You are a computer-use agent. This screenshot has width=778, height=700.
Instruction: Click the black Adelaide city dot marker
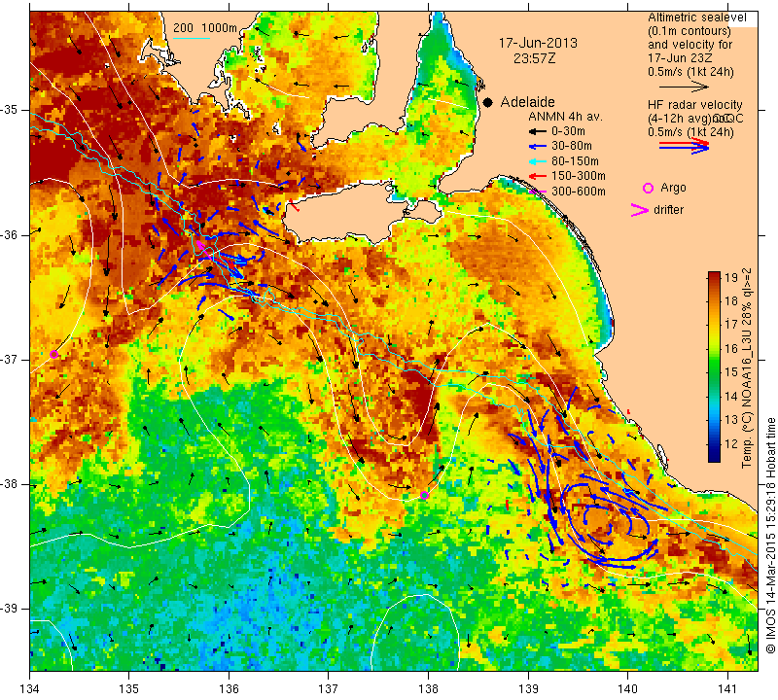(x=488, y=102)
